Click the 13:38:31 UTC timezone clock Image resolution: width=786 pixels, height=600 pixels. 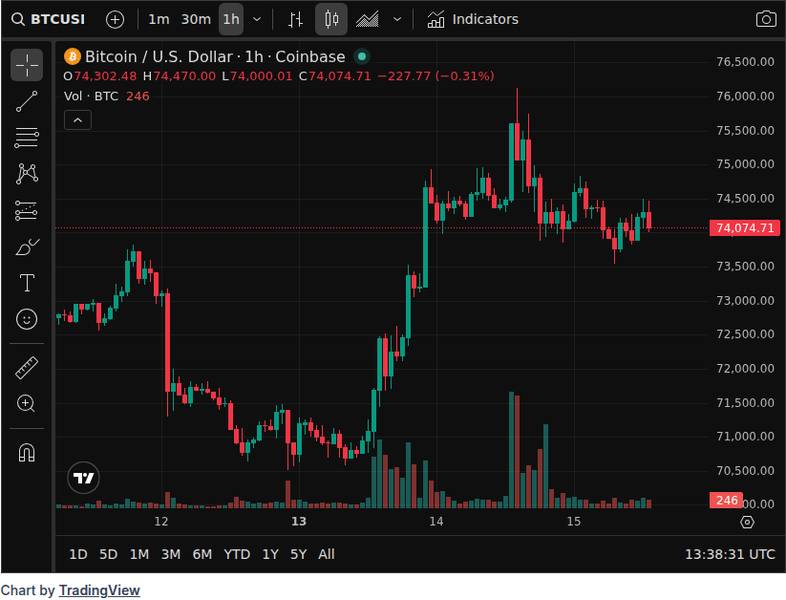730,554
